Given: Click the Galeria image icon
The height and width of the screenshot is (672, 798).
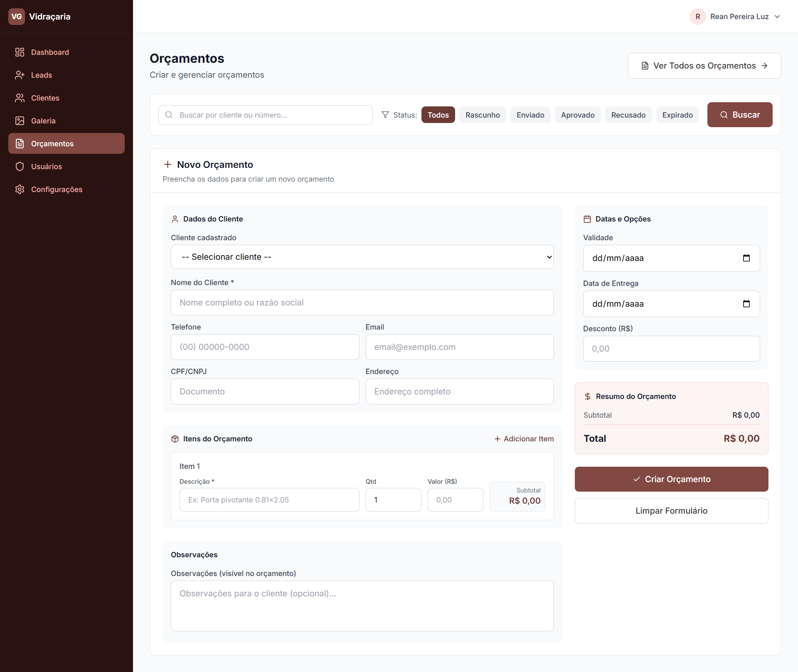Looking at the screenshot, I should 20,121.
